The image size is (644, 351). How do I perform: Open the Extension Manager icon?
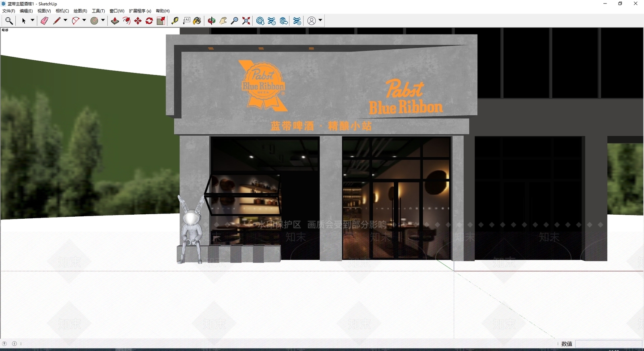(297, 21)
